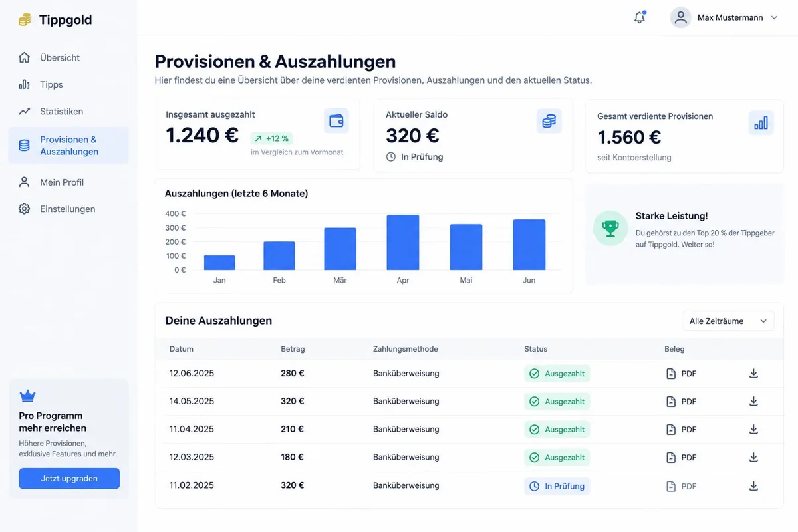Download the 11.02.2025 payout receipt

(753, 487)
